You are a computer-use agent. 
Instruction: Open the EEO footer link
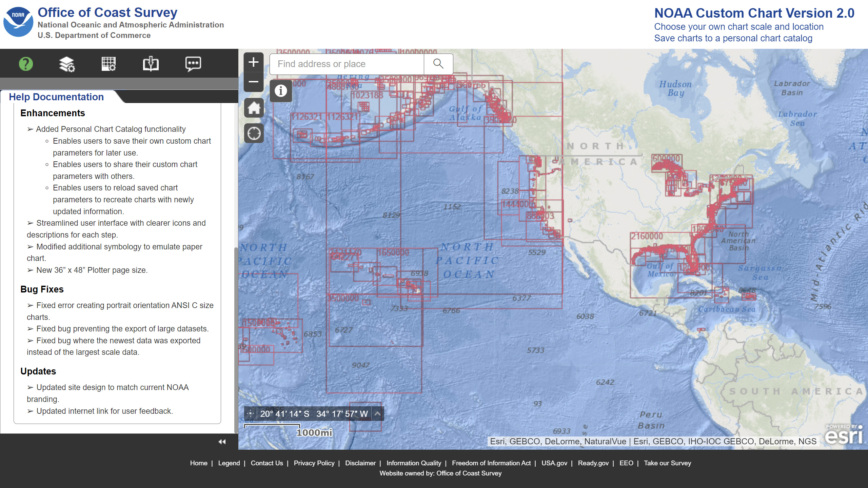(626, 463)
